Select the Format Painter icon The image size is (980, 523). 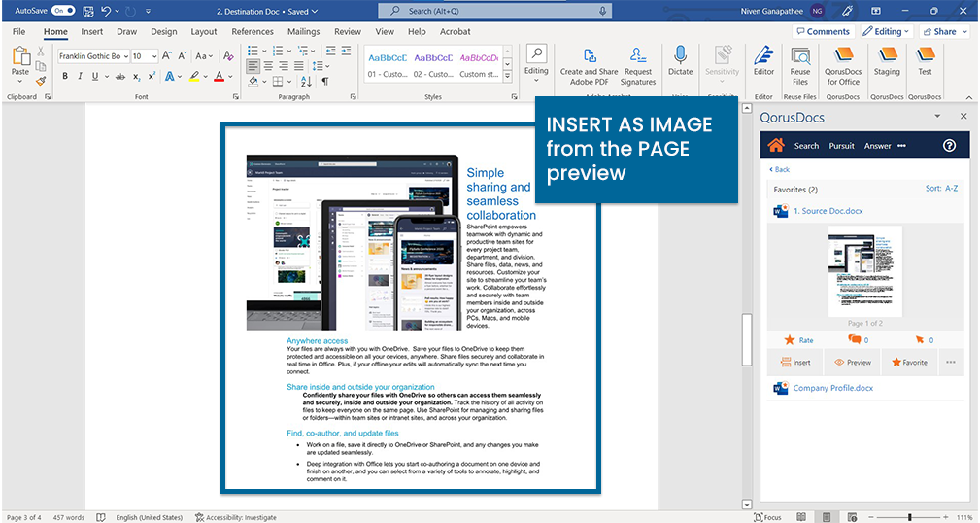pyautogui.click(x=41, y=82)
